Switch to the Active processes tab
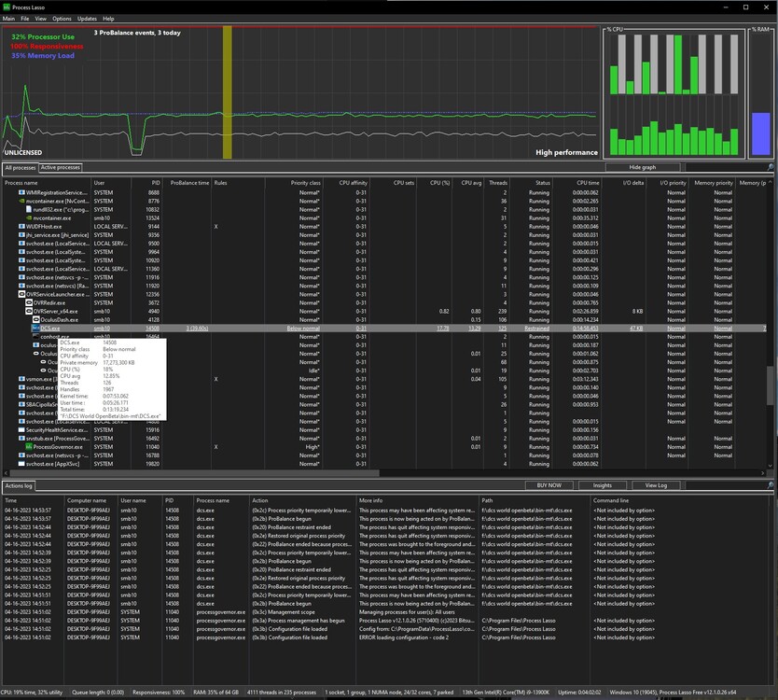The image size is (778, 700). point(60,168)
